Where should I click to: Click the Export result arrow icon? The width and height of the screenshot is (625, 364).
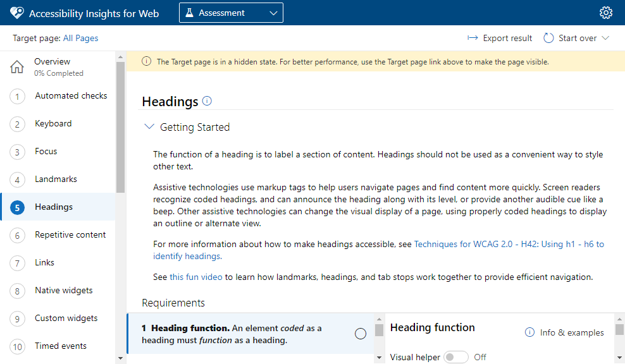473,38
